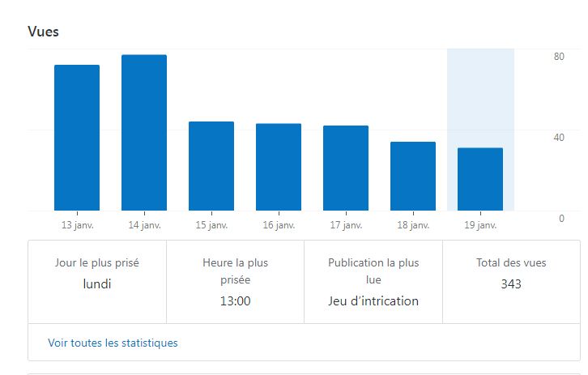
Task: Select the '14 janv.' axis date label
Action: coord(144,225)
